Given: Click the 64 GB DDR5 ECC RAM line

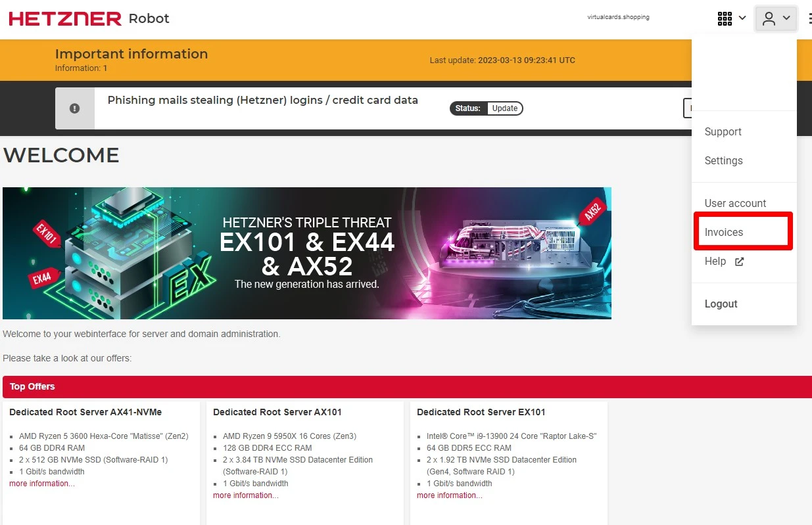Looking at the screenshot, I should pyautogui.click(x=469, y=448).
